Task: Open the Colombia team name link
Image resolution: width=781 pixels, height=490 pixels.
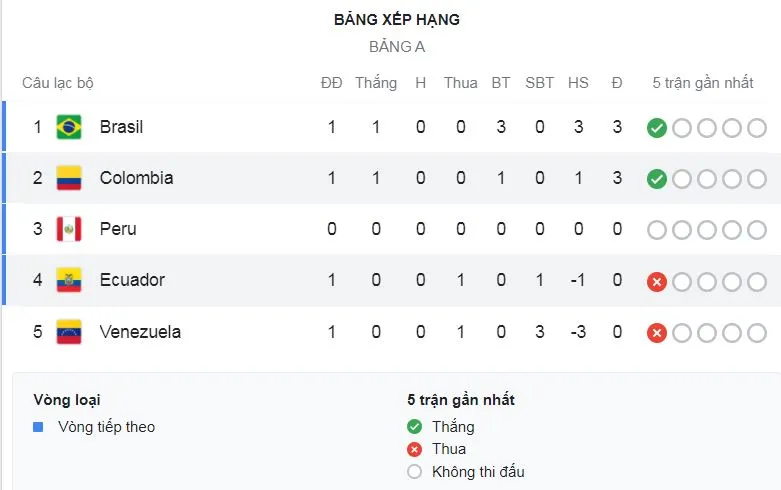Action: (136, 178)
